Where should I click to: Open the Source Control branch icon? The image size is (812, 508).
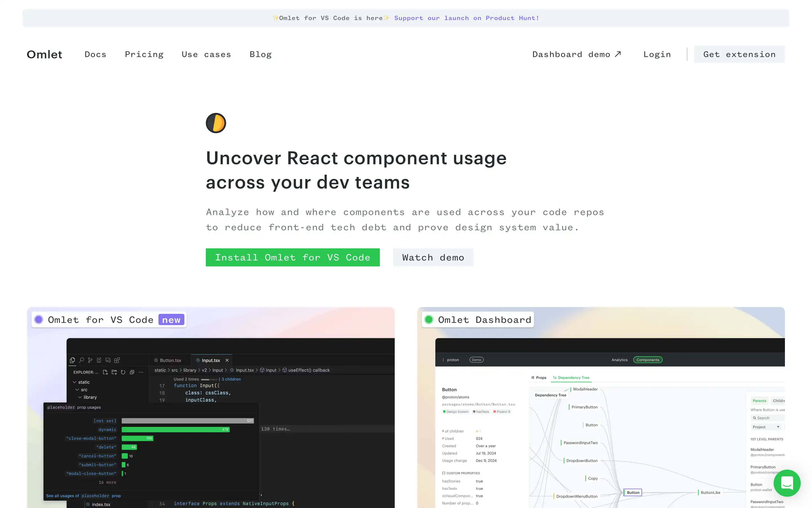pos(90,360)
